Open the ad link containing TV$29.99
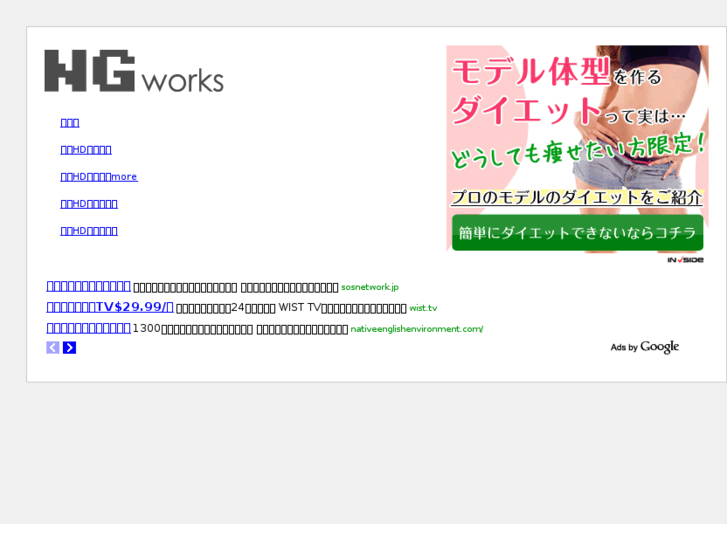This screenshot has width=727, height=545. click(110, 307)
